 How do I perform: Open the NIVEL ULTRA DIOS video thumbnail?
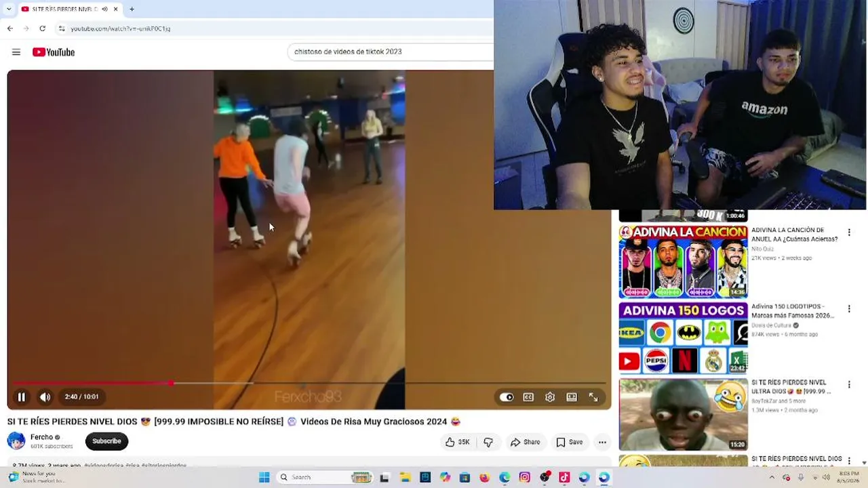coord(683,414)
